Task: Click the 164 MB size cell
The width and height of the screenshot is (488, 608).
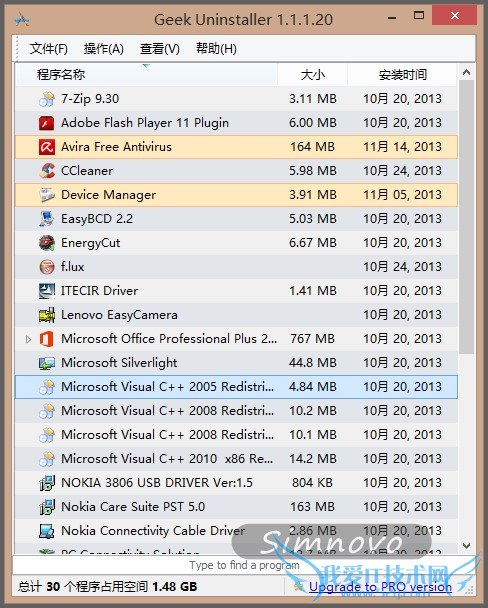Action: pos(312,147)
